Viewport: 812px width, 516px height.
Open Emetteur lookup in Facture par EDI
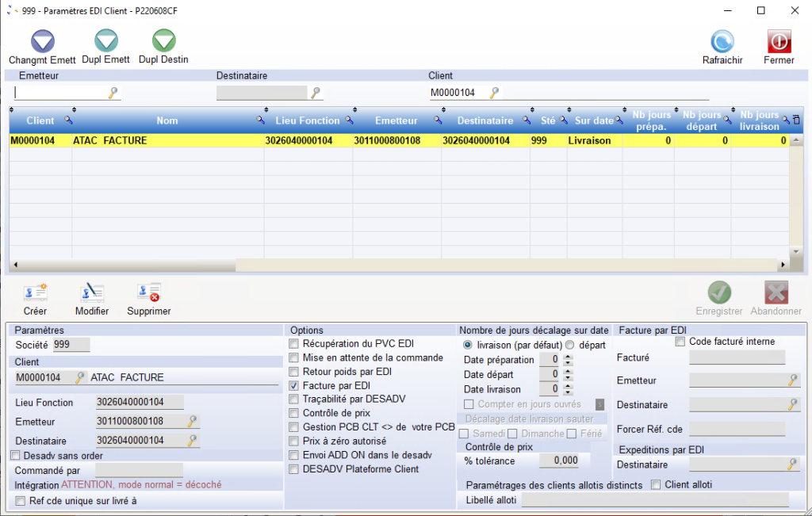point(792,381)
